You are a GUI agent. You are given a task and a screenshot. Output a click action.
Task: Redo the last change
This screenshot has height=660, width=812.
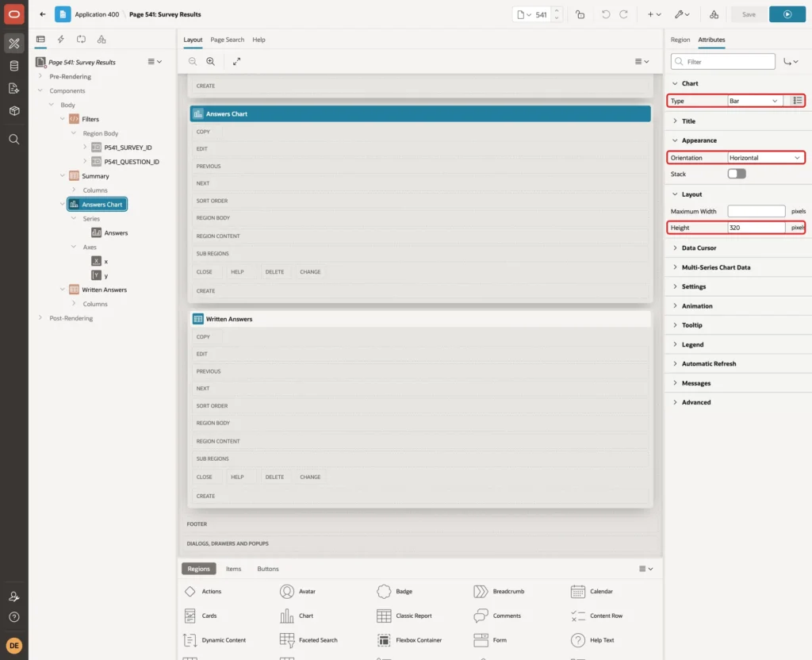[x=623, y=14]
